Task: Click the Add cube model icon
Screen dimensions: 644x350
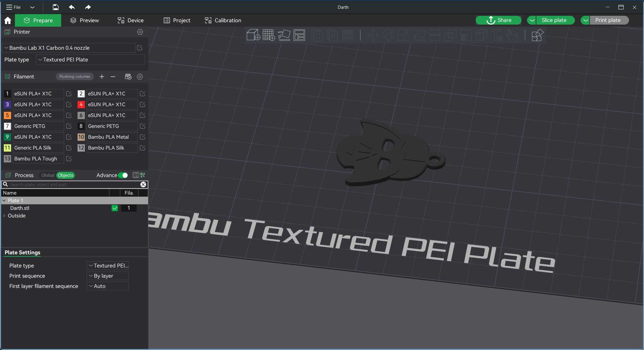Action: pos(253,35)
